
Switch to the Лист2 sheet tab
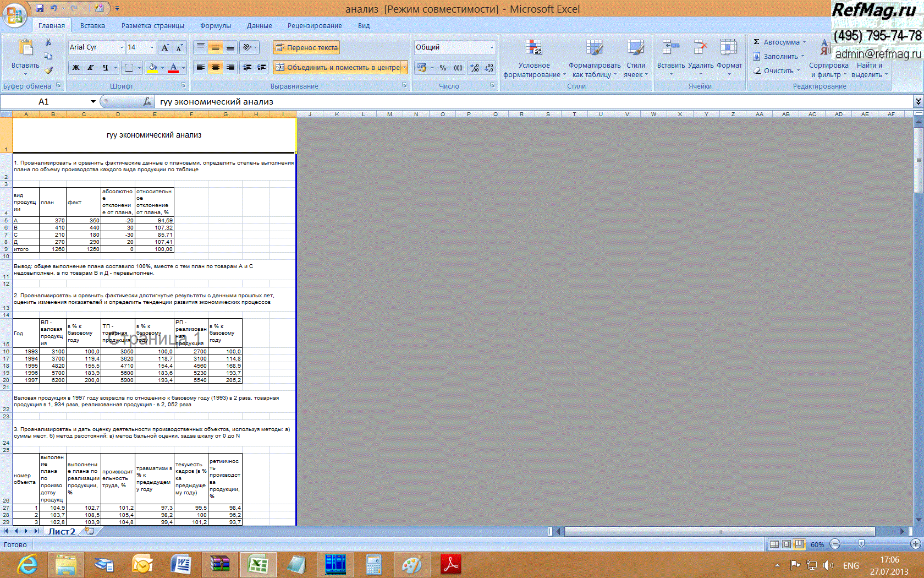[62, 532]
